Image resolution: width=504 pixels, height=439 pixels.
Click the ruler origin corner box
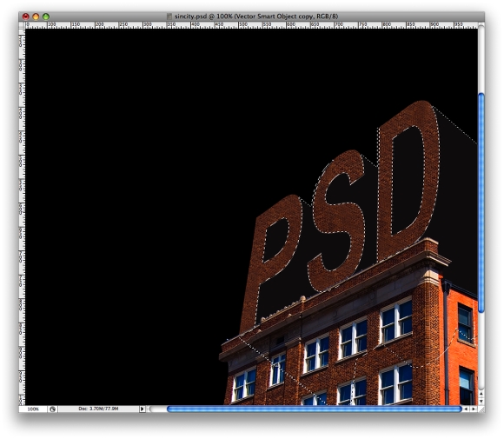point(22,25)
